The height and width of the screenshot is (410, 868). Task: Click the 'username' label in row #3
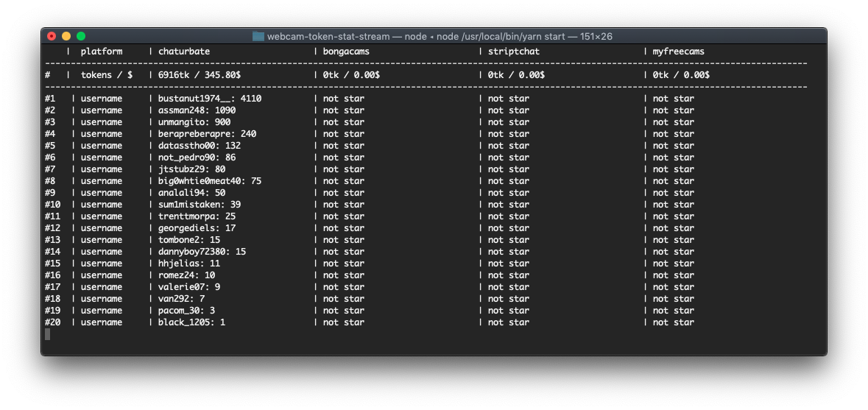[102, 121]
